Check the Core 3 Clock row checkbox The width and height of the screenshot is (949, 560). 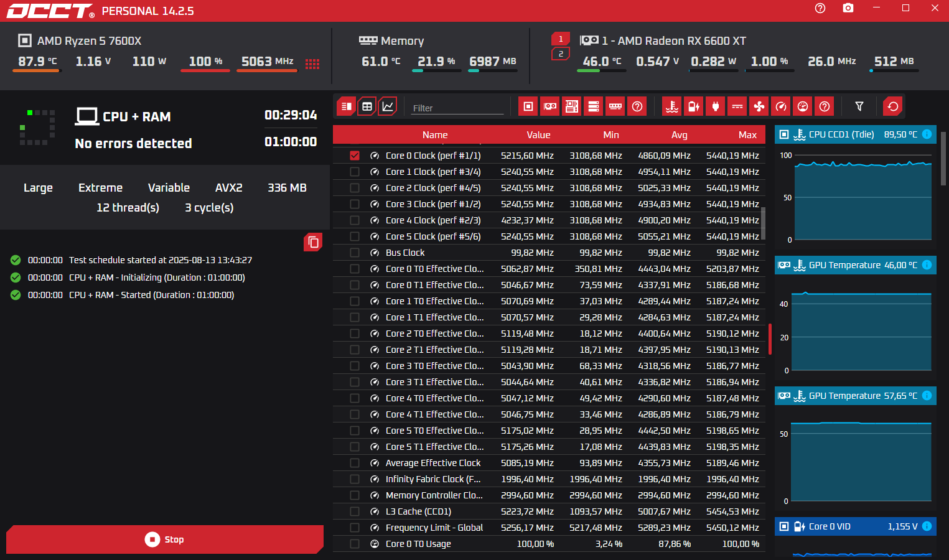pos(355,204)
